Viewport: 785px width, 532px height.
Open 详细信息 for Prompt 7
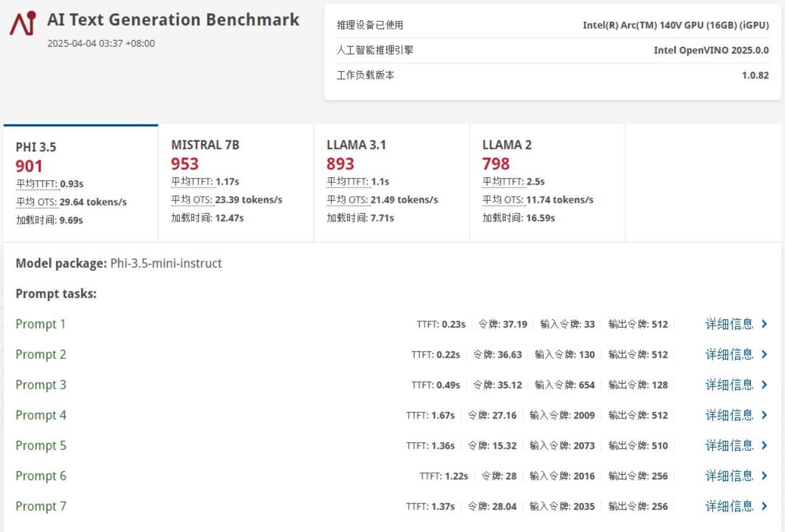coord(729,506)
